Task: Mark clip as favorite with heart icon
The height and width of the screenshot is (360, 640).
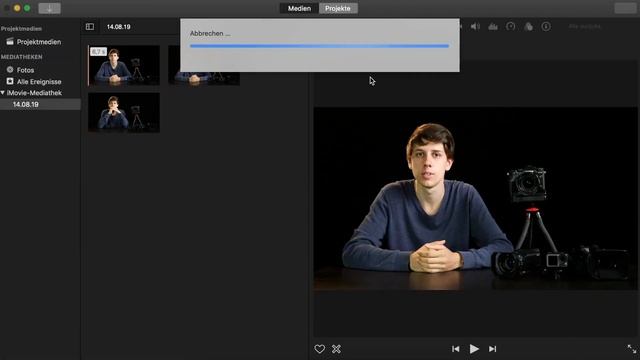Action: 320,349
